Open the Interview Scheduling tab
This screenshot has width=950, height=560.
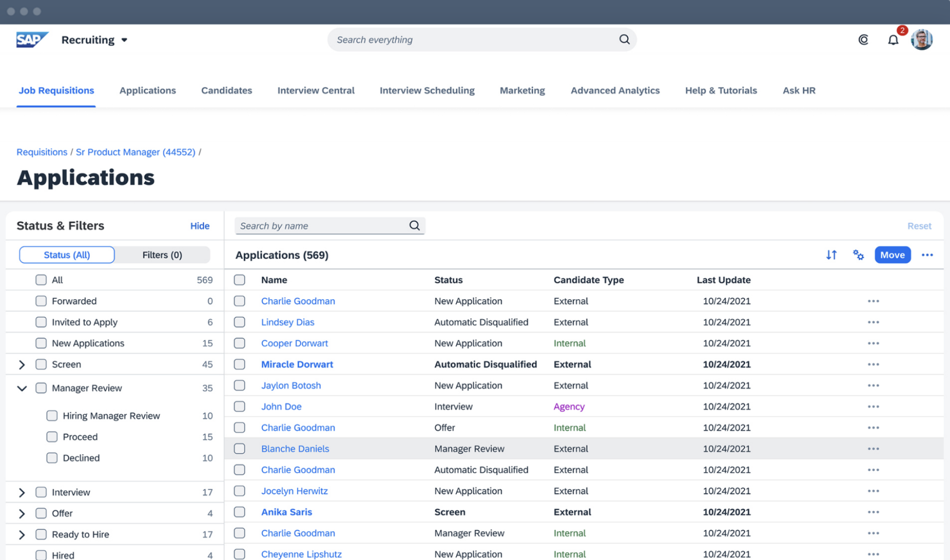427,90
